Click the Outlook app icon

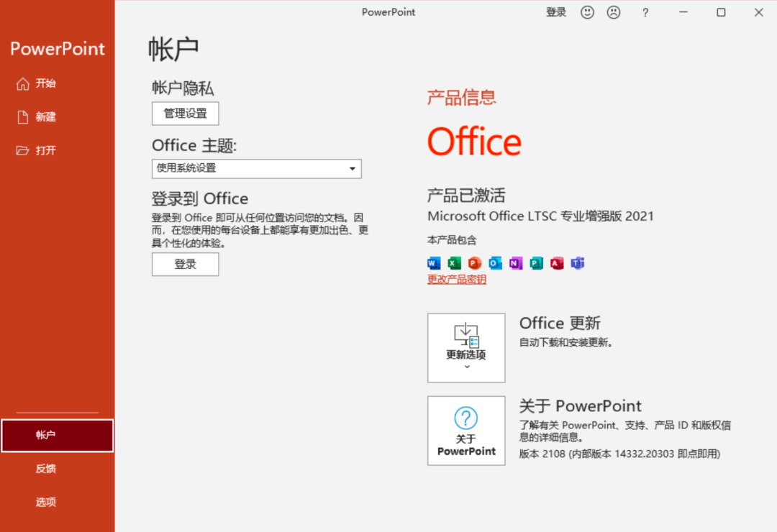tap(495, 263)
